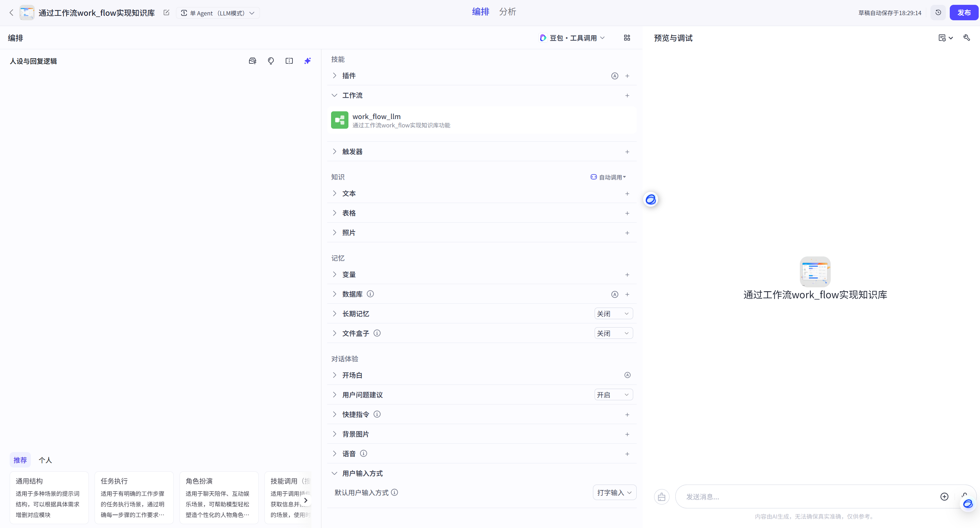
Task: Click the 发送消息 message input field
Action: [807, 497]
